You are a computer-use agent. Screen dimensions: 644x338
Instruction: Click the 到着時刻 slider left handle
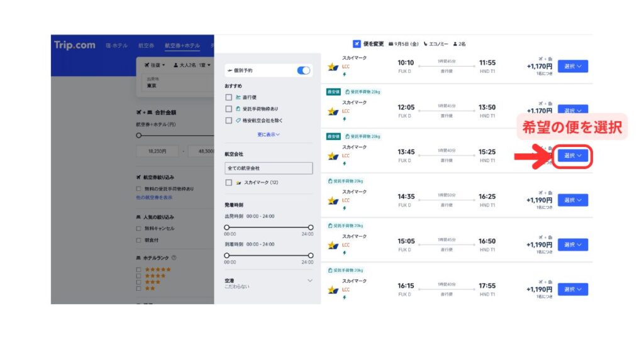(x=226, y=256)
